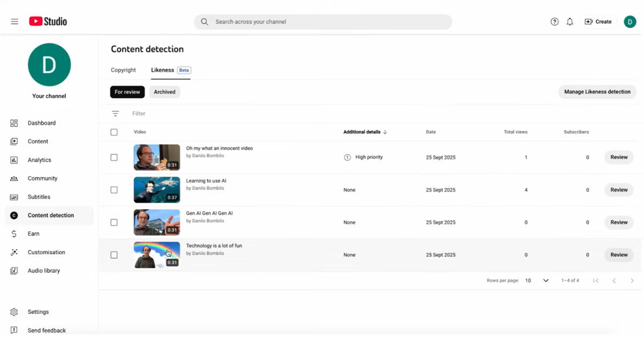Open Analytics from the sidebar icon
The image size is (644, 337).
click(x=14, y=160)
